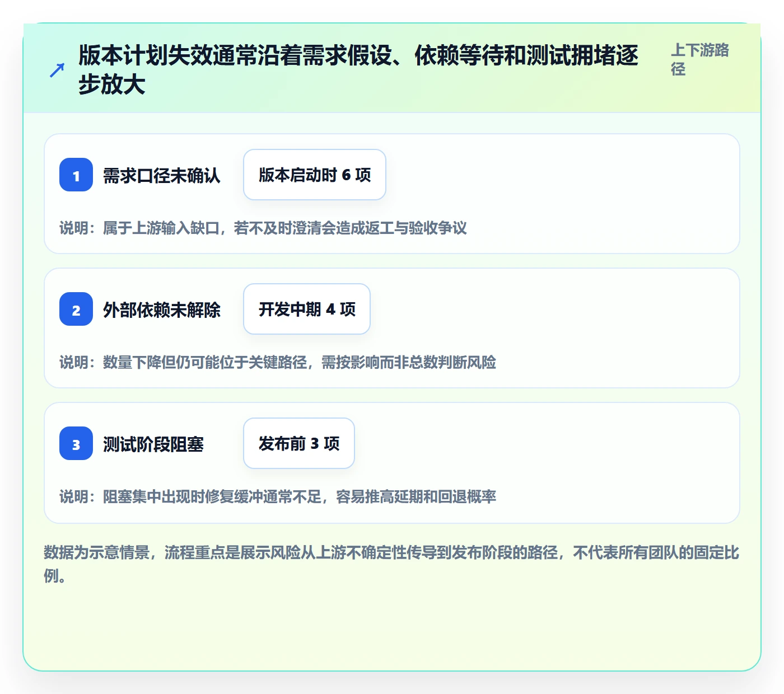Click the main title starting '版本计划失效'
The height and width of the screenshot is (694, 784).
point(358,70)
